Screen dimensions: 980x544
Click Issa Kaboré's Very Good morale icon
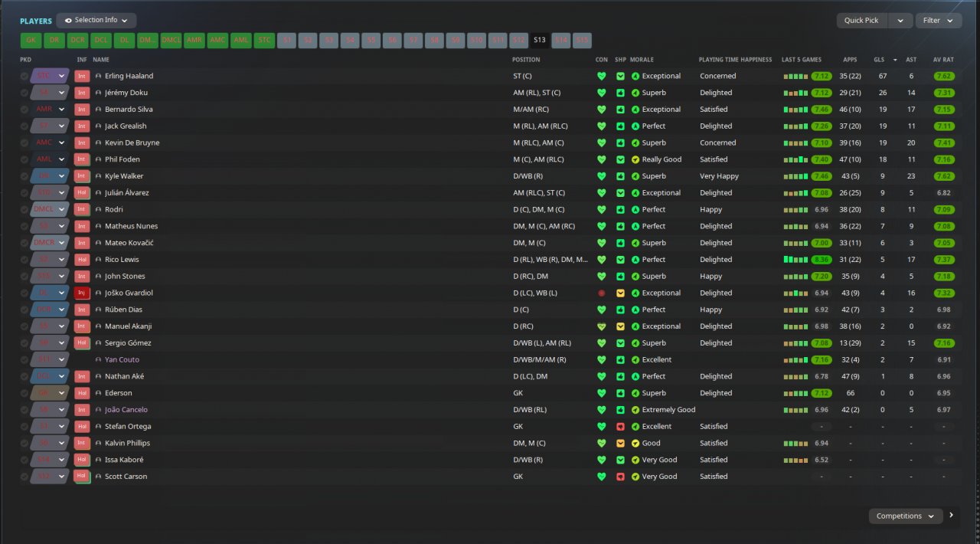[x=635, y=460]
